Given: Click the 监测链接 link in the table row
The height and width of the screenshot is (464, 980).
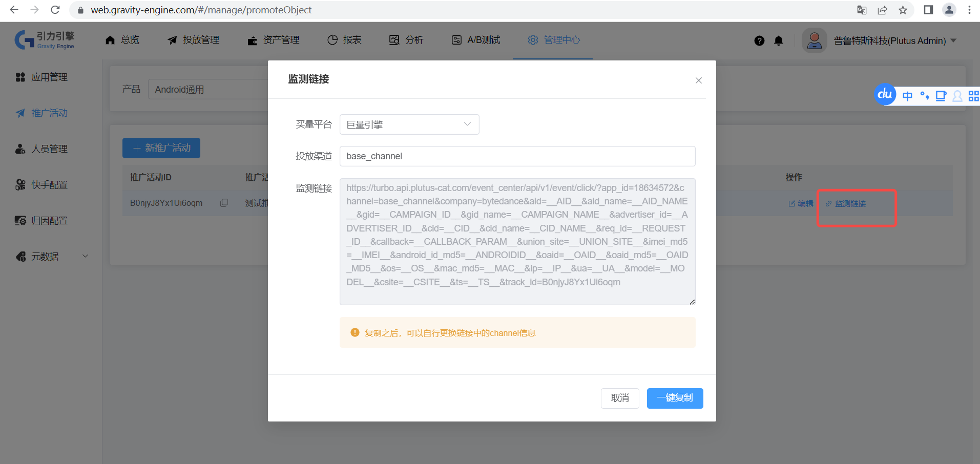Looking at the screenshot, I should pos(846,204).
